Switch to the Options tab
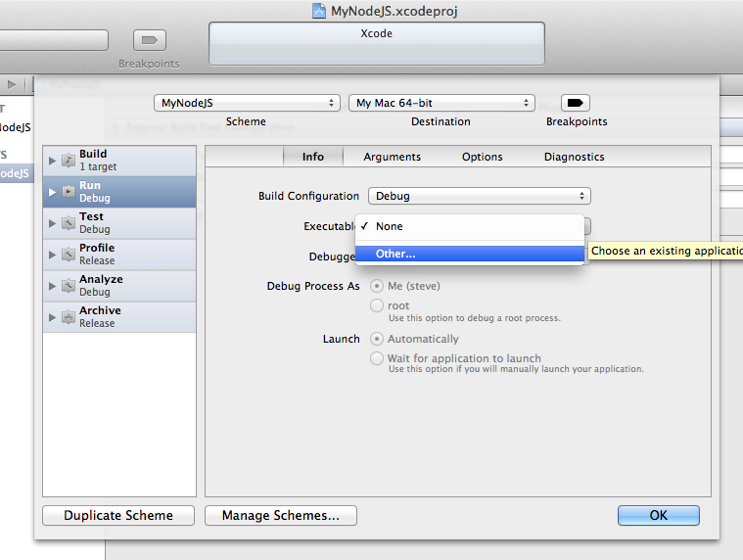Image resolution: width=743 pixels, height=560 pixels. (482, 157)
